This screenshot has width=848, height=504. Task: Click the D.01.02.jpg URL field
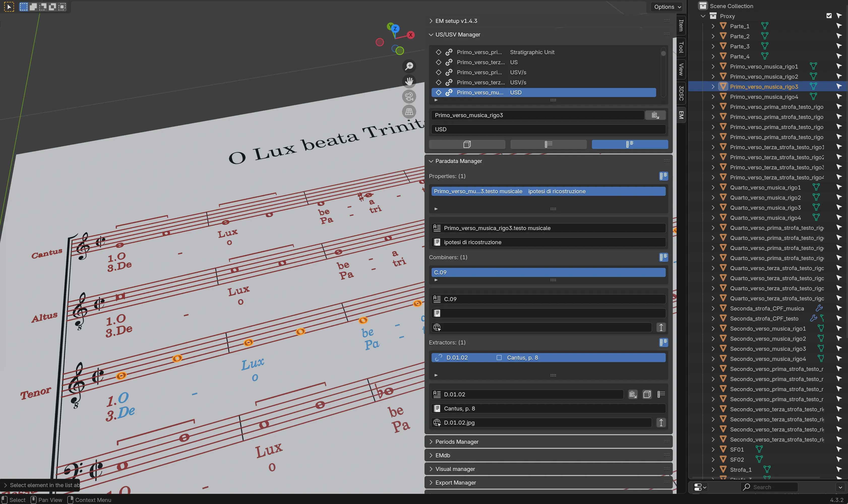coord(541,423)
